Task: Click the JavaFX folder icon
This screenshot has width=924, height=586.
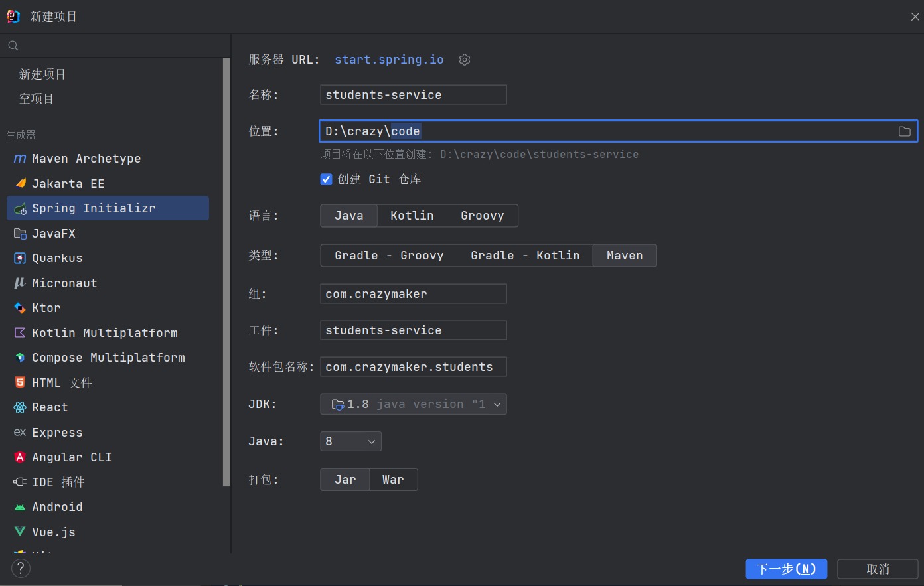Action: (x=20, y=233)
